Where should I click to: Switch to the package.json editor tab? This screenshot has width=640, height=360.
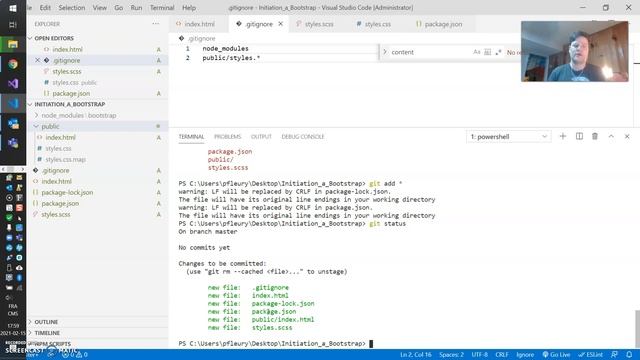coord(443,24)
